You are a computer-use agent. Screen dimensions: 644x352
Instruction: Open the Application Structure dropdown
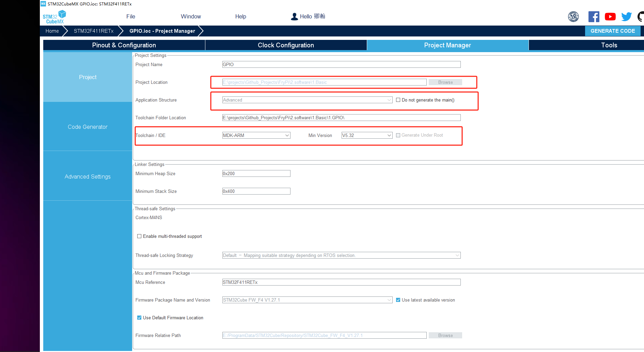pos(307,100)
